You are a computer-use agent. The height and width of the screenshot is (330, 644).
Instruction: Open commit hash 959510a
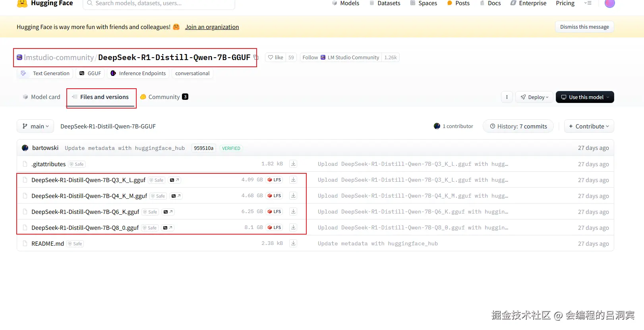point(203,148)
